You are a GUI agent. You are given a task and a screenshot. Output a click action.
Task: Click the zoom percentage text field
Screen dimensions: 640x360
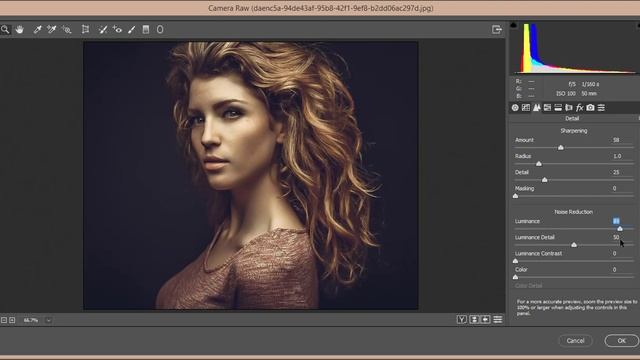[31, 320]
